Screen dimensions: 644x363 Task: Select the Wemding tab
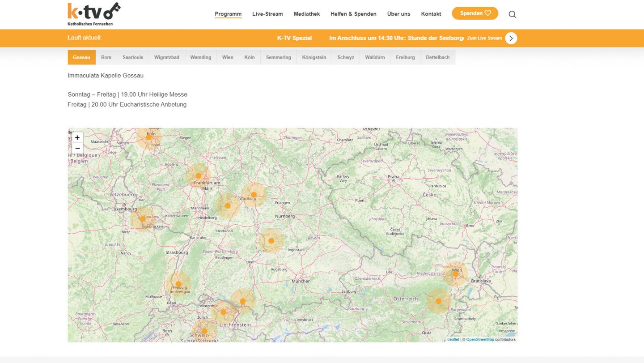201,57
